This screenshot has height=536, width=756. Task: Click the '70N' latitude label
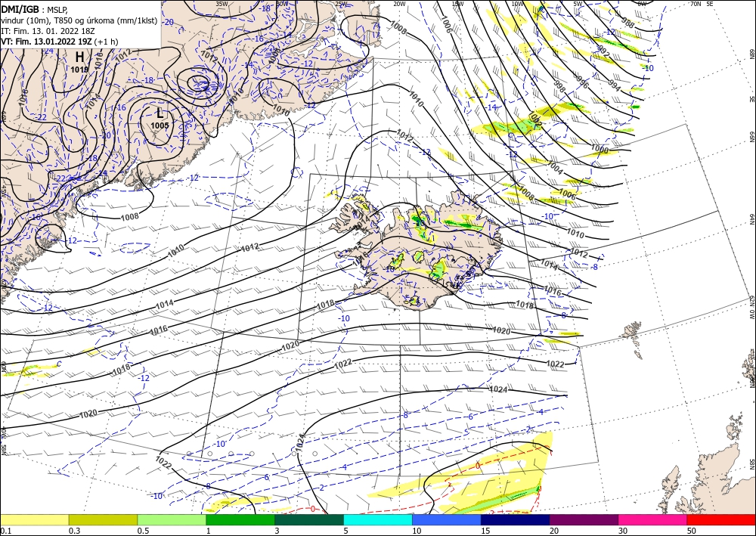(696, 4)
